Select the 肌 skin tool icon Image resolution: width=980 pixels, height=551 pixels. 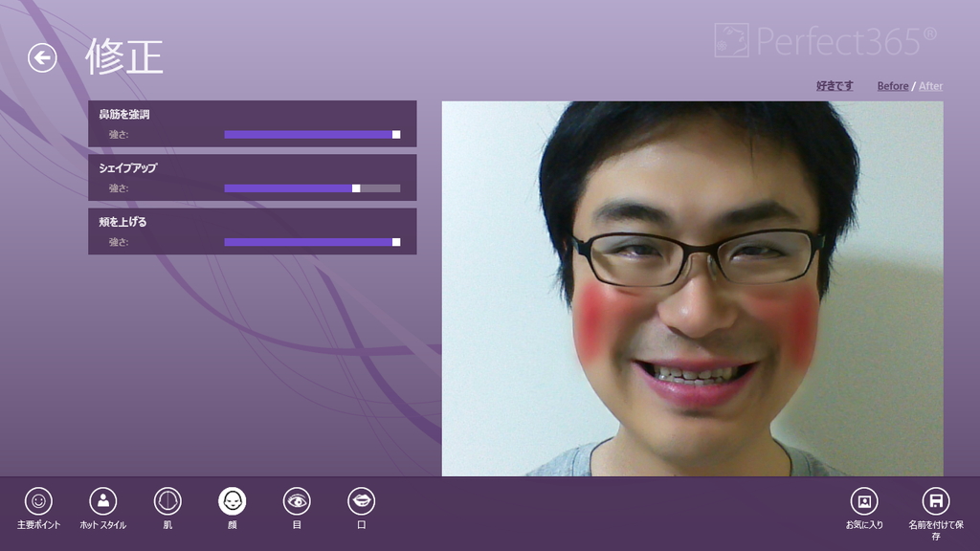(x=167, y=501)
